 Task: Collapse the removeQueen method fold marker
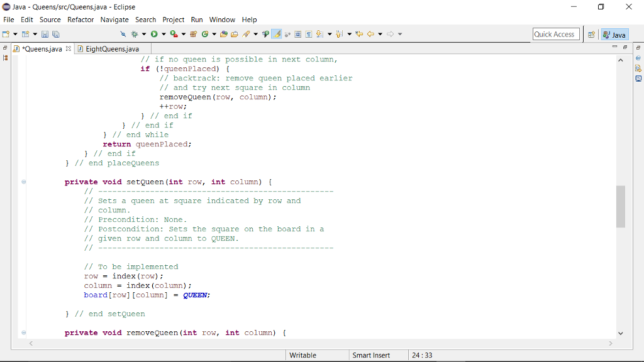click(24, 332)
